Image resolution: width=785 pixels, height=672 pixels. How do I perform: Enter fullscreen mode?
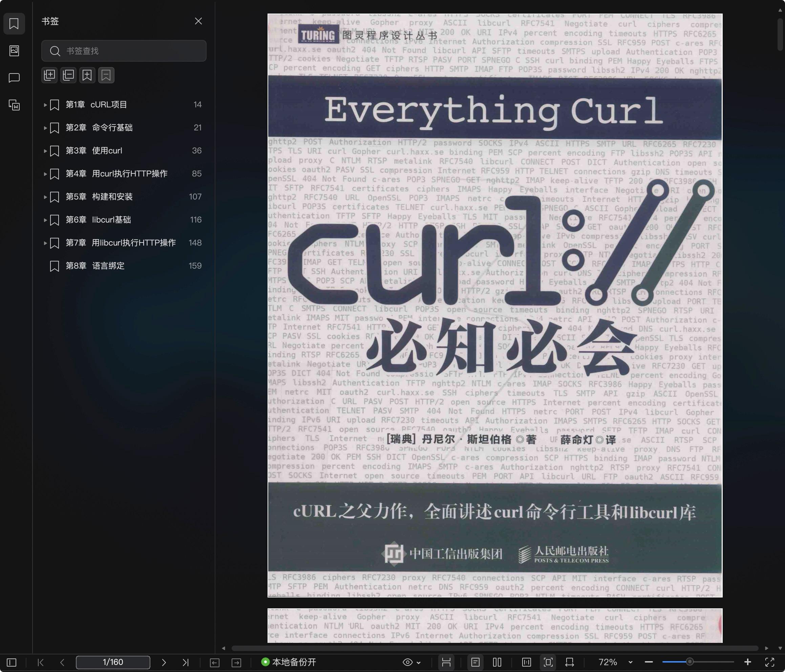tap(770, 662)
